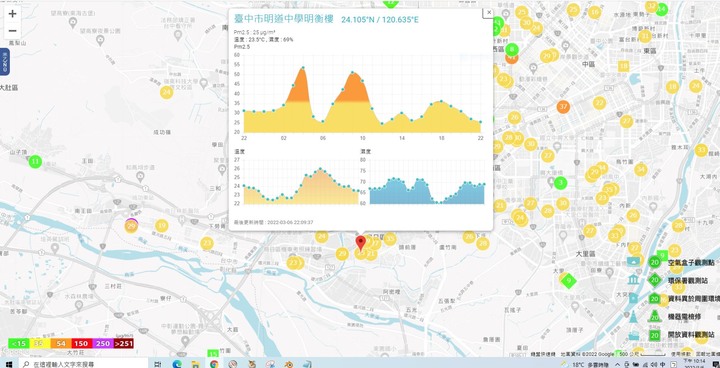Toggle 資料異於周圍環境 legend marker
The image size is (720, 368).
pos(655,298)
